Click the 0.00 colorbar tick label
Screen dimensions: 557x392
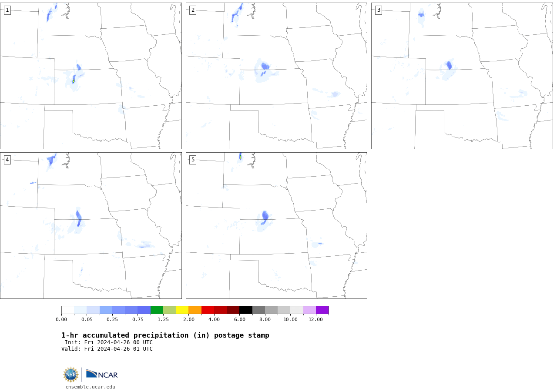61,319
